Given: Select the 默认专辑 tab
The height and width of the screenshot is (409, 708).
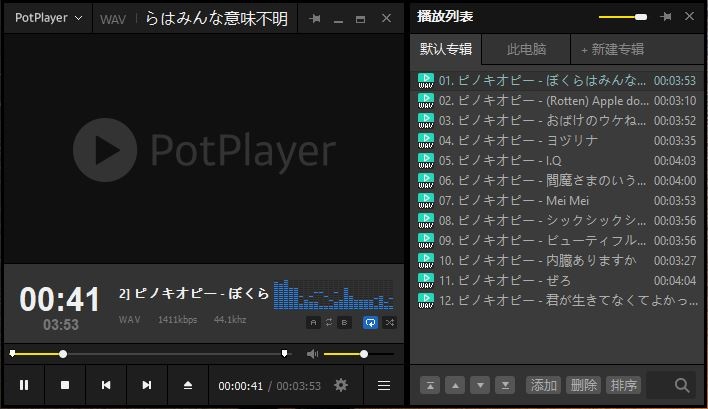Looking at the screenshot, I should (446, 49).
